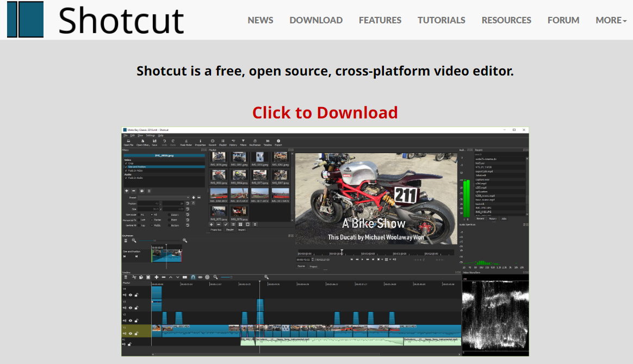
Task: Hide track V4 with its eye icon
Action: [131, 295]
